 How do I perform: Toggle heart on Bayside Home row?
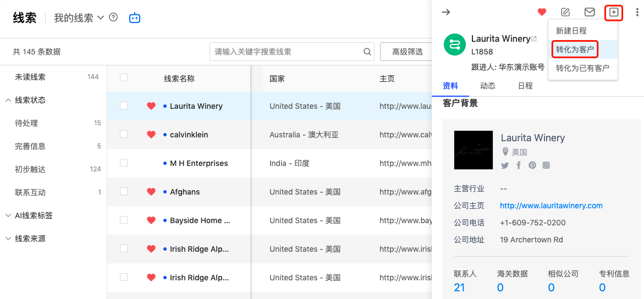(x=151, y=220)
